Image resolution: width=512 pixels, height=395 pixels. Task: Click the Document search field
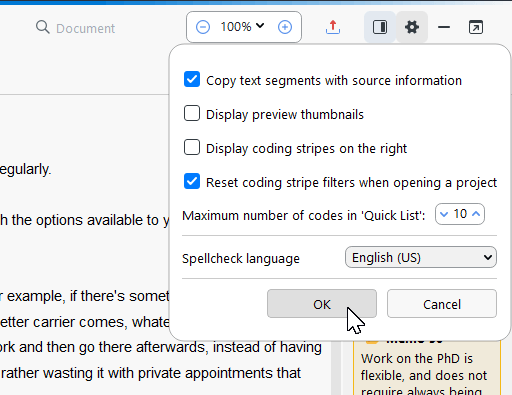(85, 28)
